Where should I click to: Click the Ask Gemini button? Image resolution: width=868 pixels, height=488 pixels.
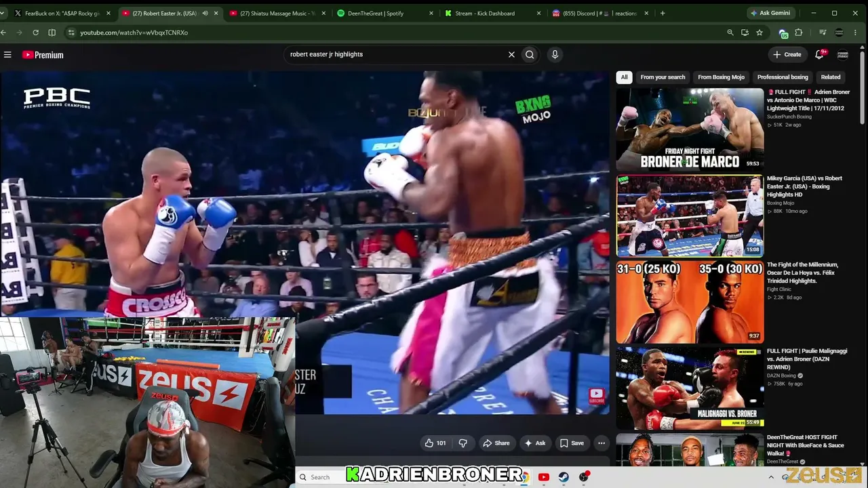770,13
